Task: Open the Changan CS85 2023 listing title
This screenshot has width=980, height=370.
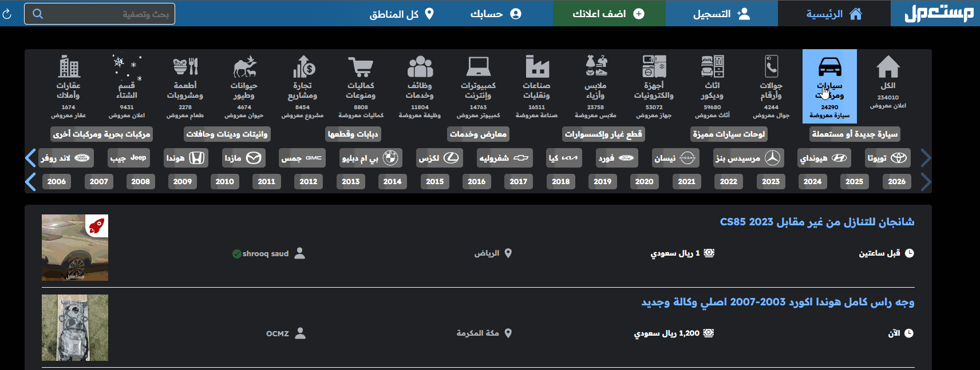Action: (816, 222)
